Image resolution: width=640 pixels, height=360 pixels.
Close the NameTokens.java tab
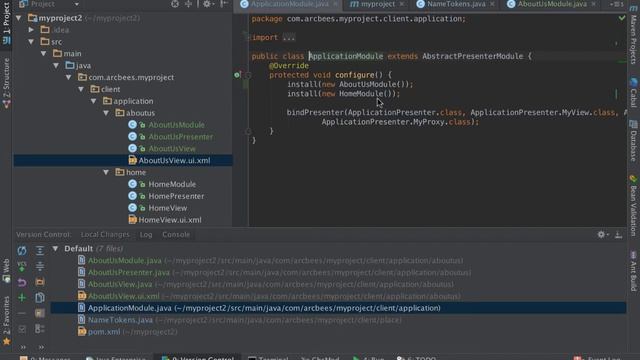(x=492, y=4)
